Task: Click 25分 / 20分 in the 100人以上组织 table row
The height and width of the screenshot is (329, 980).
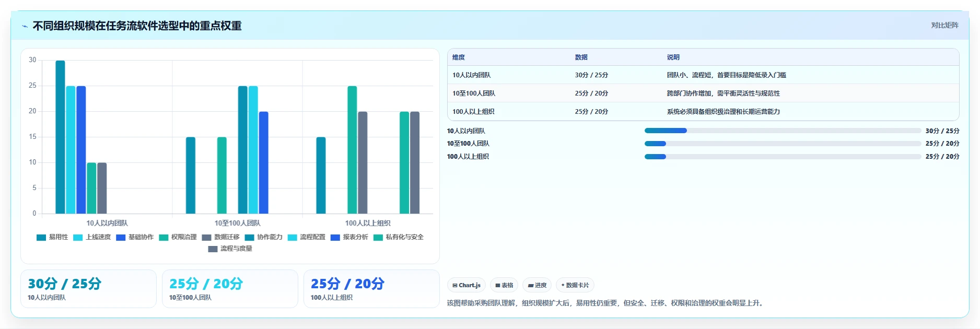Action: click(x=591, y=112)
